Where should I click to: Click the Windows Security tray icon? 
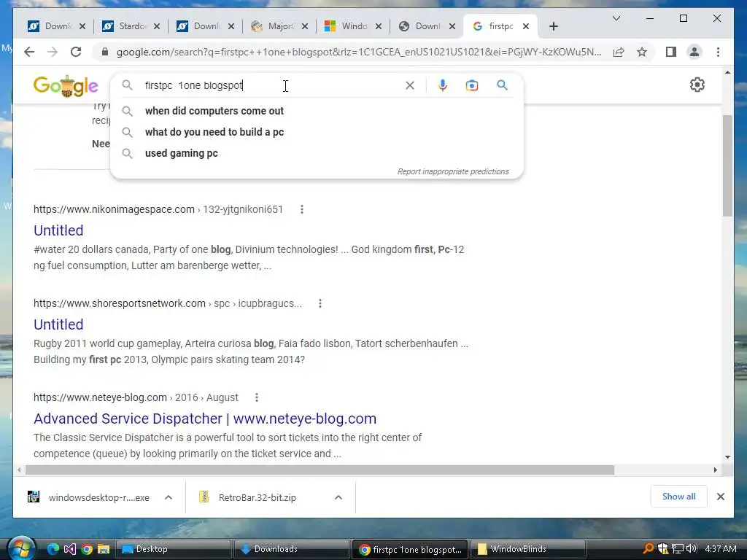click(662, 548)
